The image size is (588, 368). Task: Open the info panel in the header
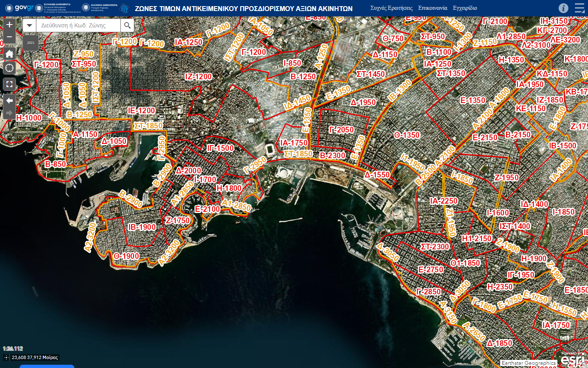point(563,8)
